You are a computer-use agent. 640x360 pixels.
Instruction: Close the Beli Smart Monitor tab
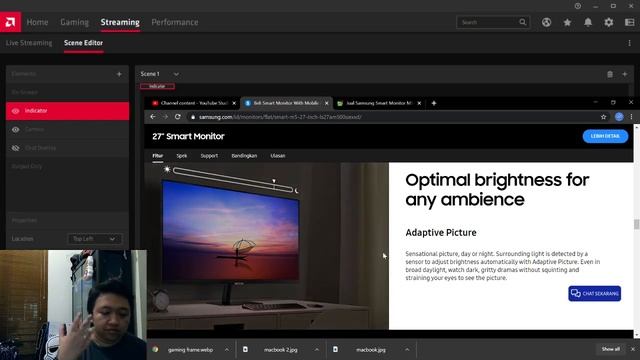coord(327,103)
